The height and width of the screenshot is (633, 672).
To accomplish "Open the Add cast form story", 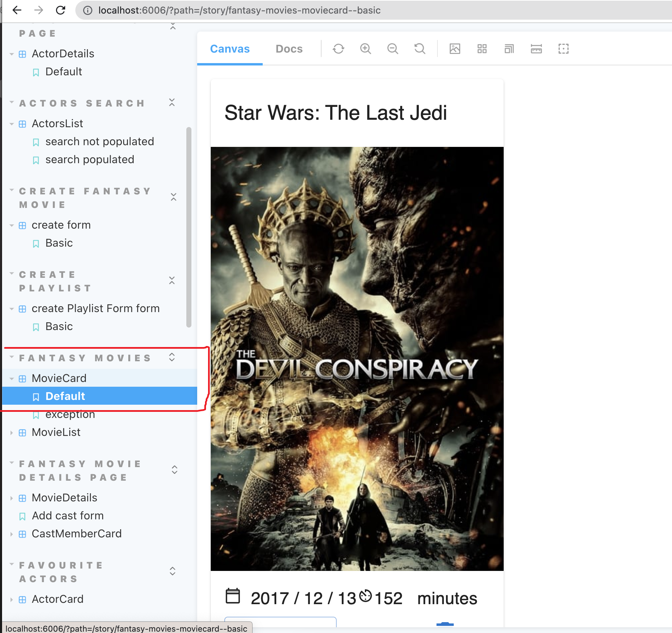I will 68,516.
